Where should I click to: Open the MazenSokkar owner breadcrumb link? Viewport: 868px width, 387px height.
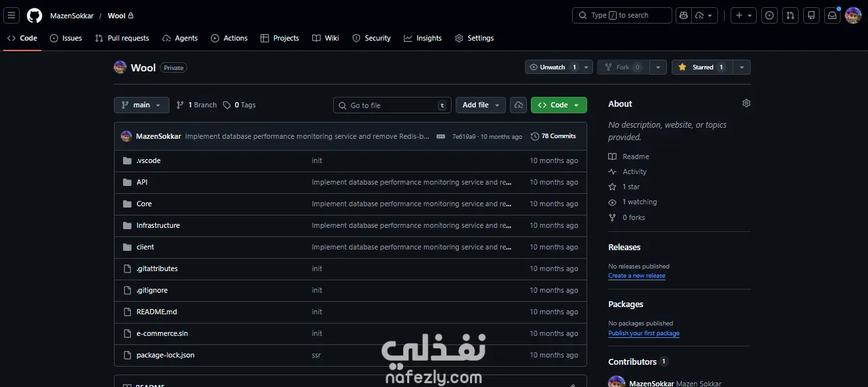(72, 16)
